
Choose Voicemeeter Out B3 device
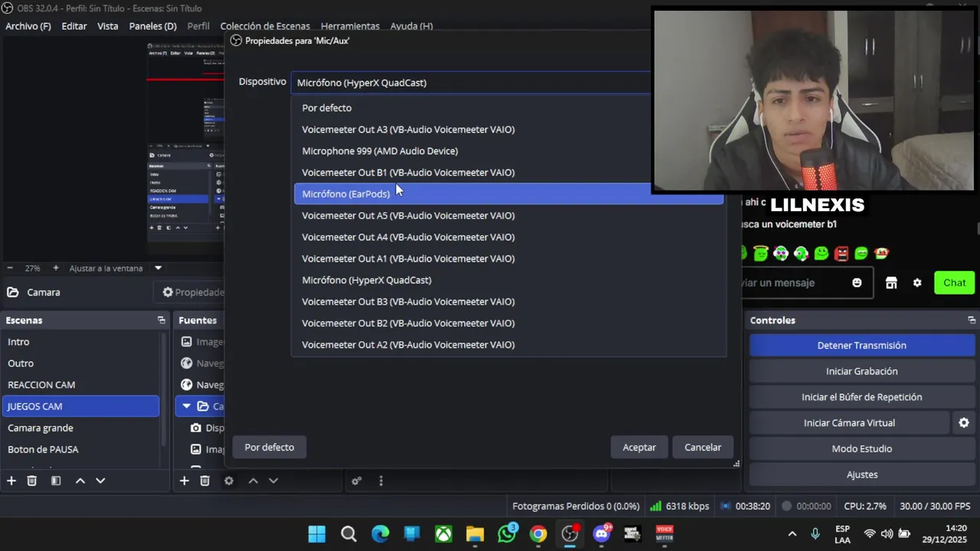509,302
